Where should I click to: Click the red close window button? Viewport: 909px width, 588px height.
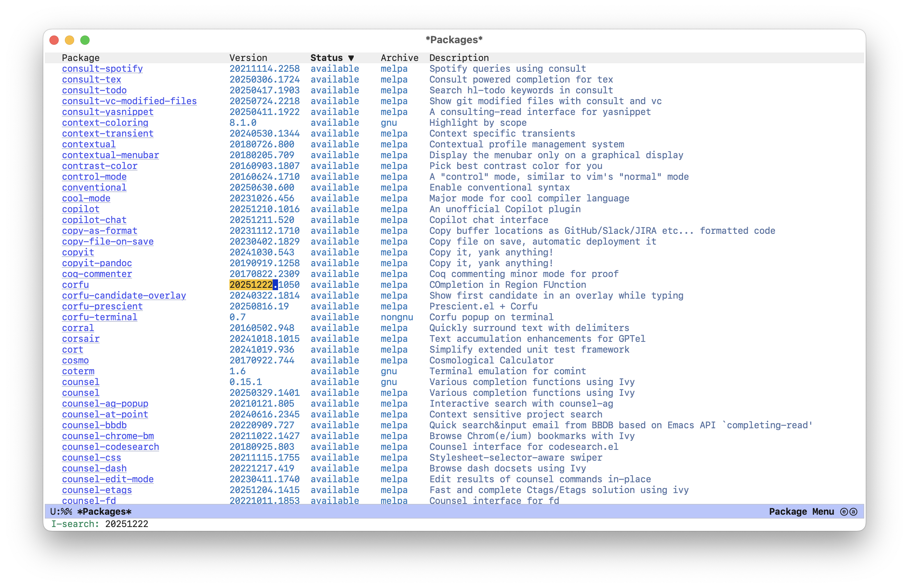(x=54, y=40)
